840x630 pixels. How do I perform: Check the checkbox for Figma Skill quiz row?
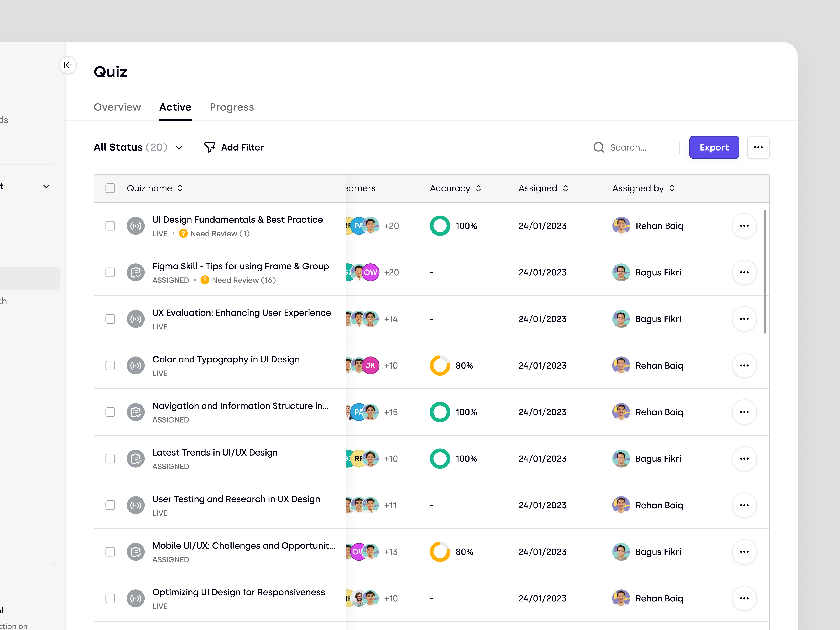110,272
